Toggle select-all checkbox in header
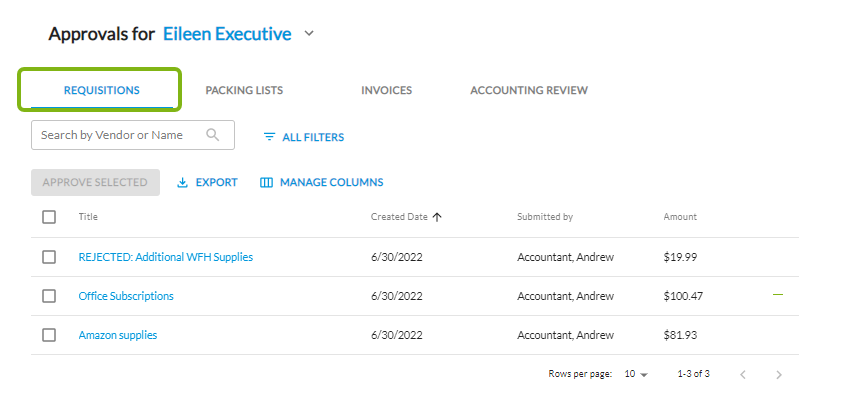Image resolution: width=847 pixels, height=402 pixels. click(x=49, y=217)
